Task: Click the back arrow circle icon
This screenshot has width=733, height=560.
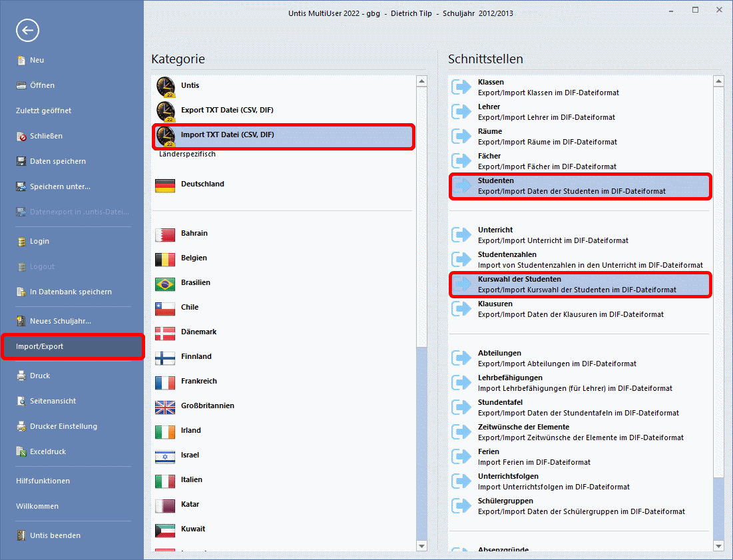Action: (x=28, y=30)
